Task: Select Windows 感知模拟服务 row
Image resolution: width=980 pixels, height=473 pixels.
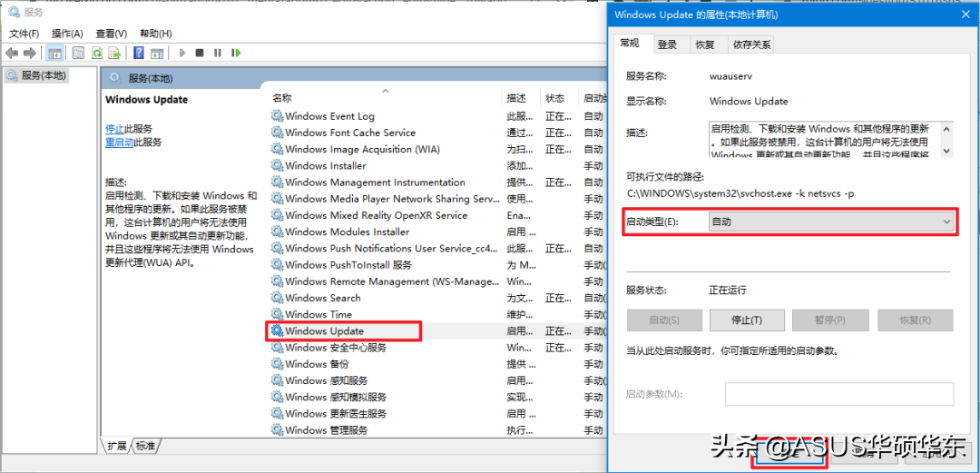Action: click(437, 397)
